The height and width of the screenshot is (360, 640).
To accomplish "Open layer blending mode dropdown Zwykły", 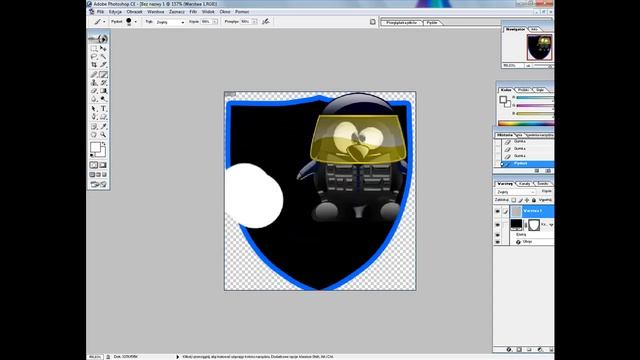I will 516,192.
